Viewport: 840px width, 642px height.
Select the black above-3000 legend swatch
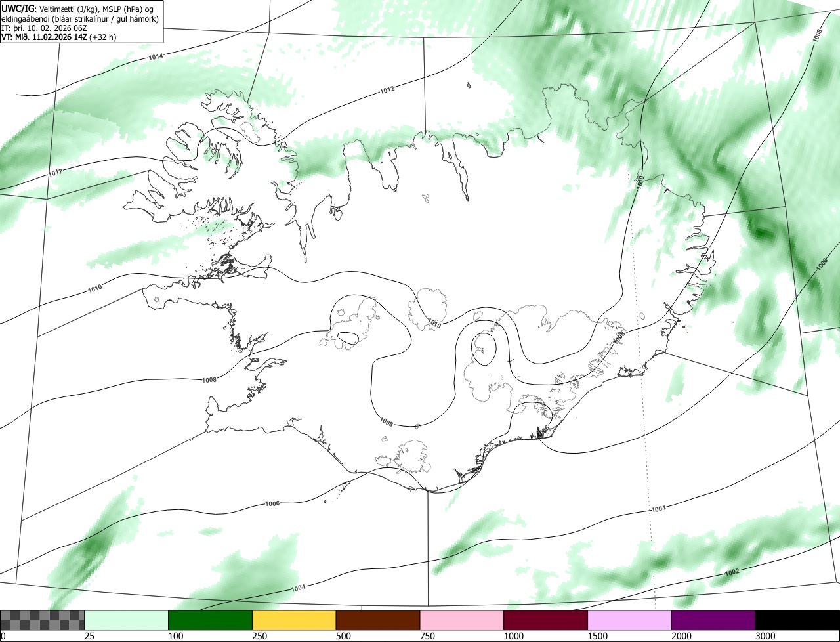(x=797, y=620)
